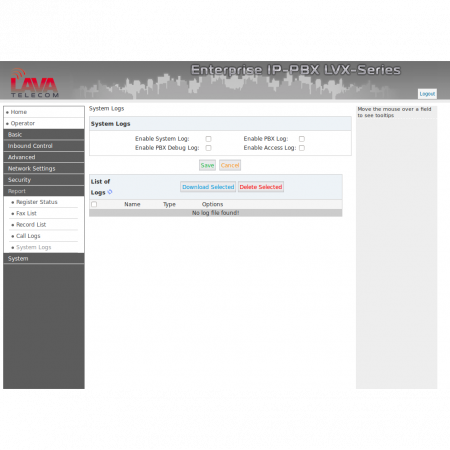Open Register Status under Report
This screenshot has height=450, width=450.
tap(37, 202)
